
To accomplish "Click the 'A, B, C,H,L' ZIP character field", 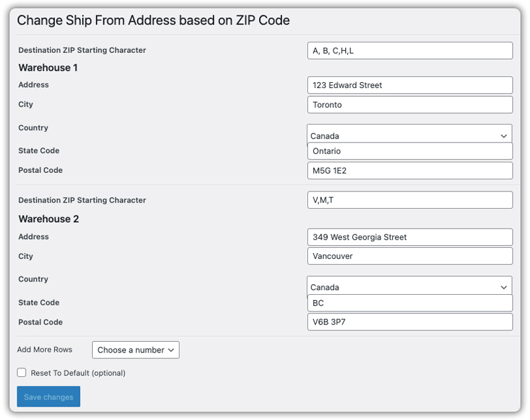I will 409,51.
